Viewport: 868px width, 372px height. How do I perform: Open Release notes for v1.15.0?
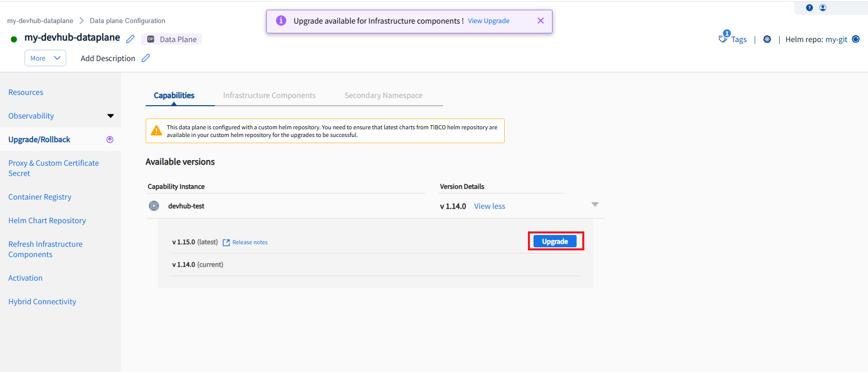tap(249, 242)
